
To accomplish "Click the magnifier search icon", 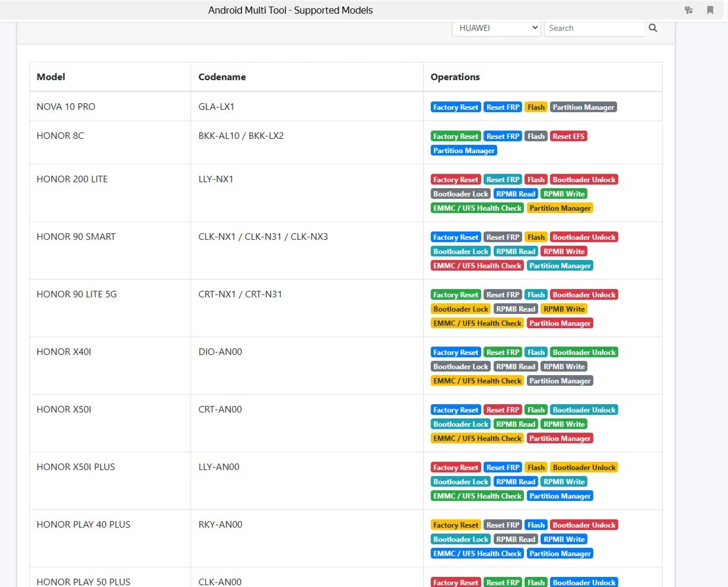I will (x=653, y=28).
